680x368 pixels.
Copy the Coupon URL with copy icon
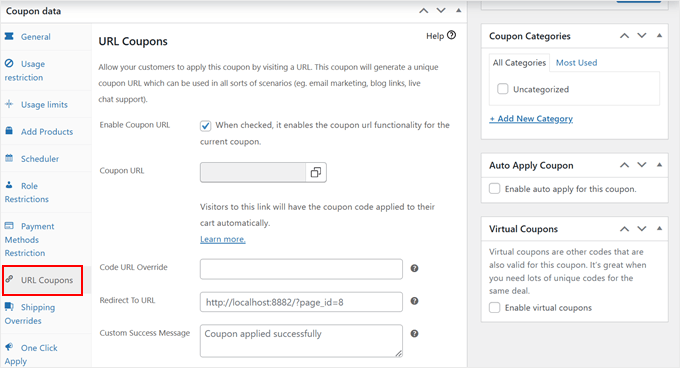(x=316, y=173)
